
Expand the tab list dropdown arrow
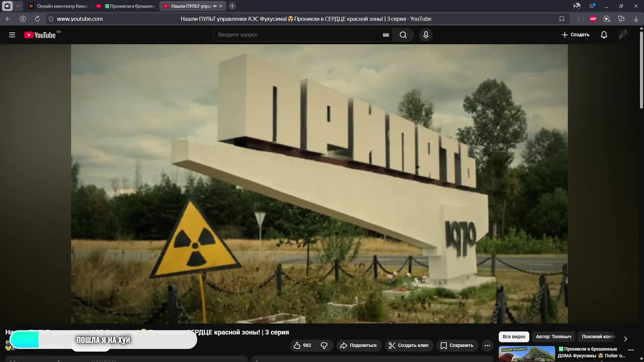(x=19, y=6)
